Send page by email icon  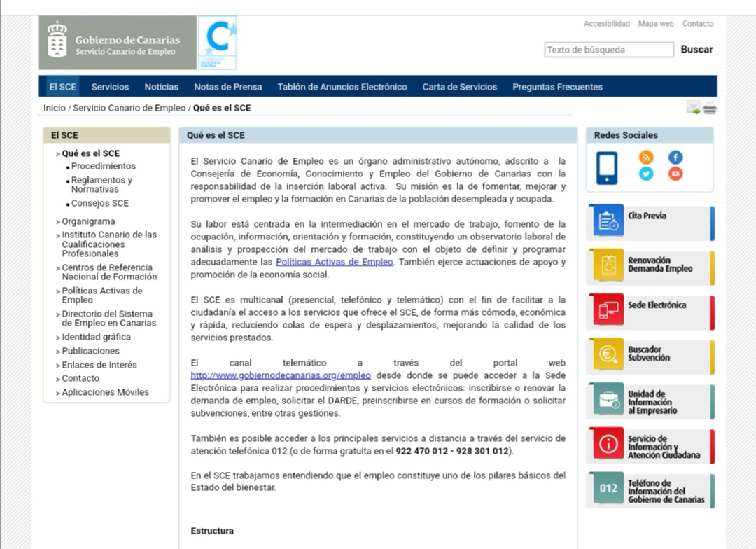coord(693,108)
